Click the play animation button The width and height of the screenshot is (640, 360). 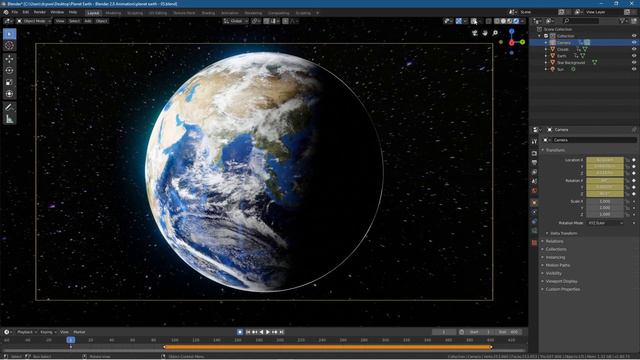pyautogui.click(x=268, y=332)
